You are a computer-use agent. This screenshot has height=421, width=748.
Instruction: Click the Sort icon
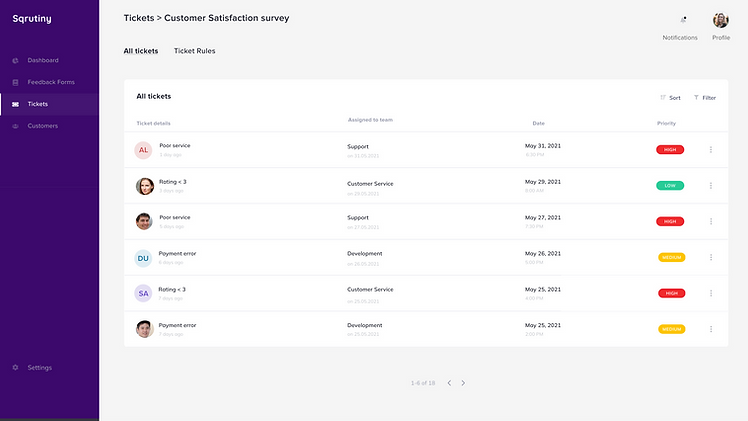tap(663, 97)
